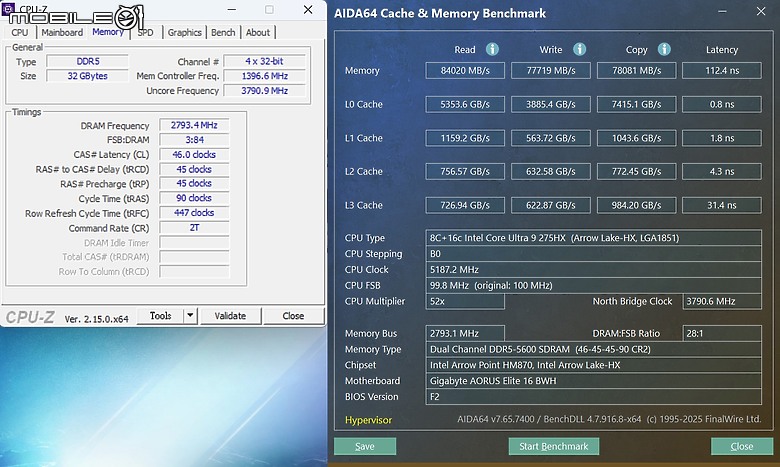This screenshot has height=467, width=780.
Task: Click the L1 Cache Read value 1159.2 GB/s
Action: point(465,138)
